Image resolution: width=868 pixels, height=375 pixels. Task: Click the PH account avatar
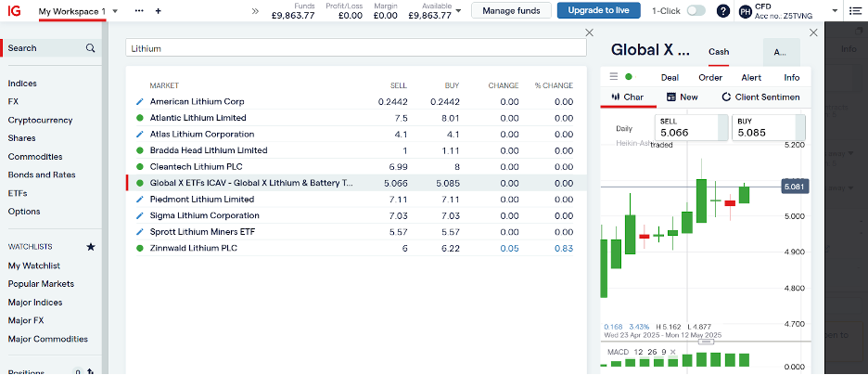click(x=746, y=11)
